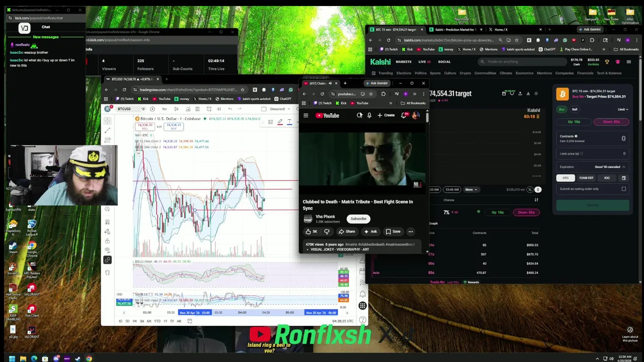Sort Kalshi chance column with sort arrows
The image size is (644, 362).
point(536,200)
